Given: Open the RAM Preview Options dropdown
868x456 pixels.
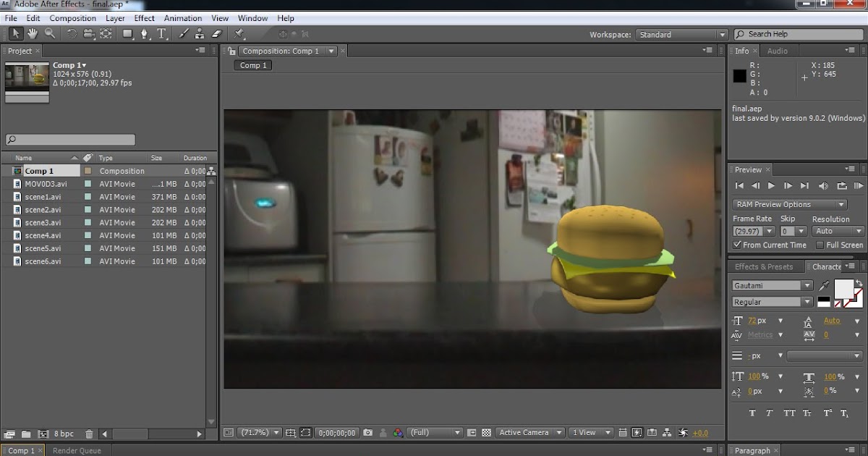Looking at the screenshot, I should (789, 205).
